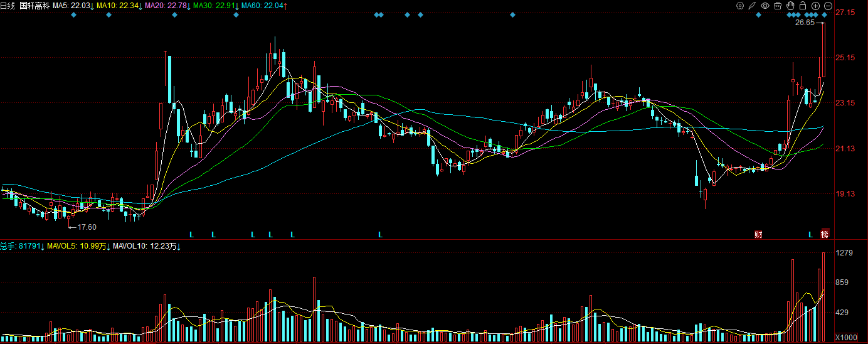Select the MA5: 22.03 indicator label

[73, 6]
